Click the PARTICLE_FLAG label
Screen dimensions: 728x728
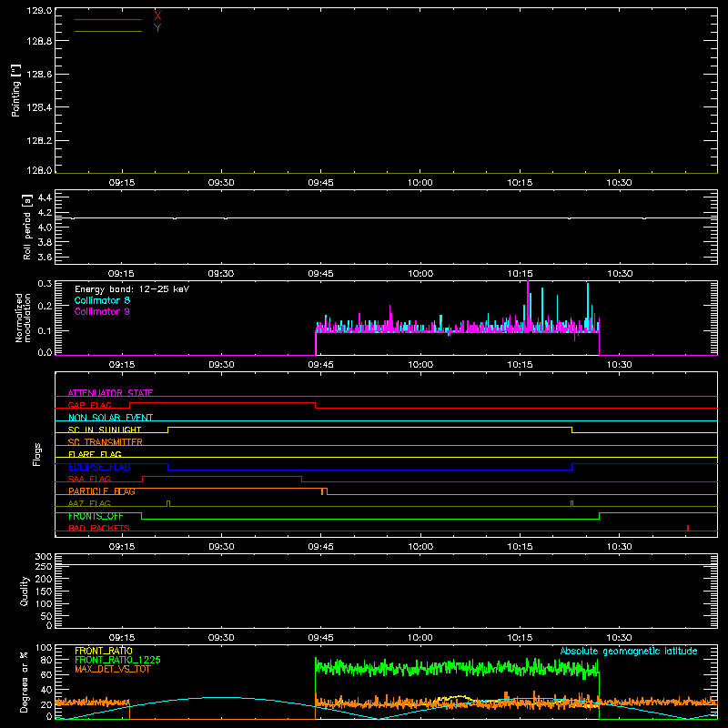click(102, 491)
